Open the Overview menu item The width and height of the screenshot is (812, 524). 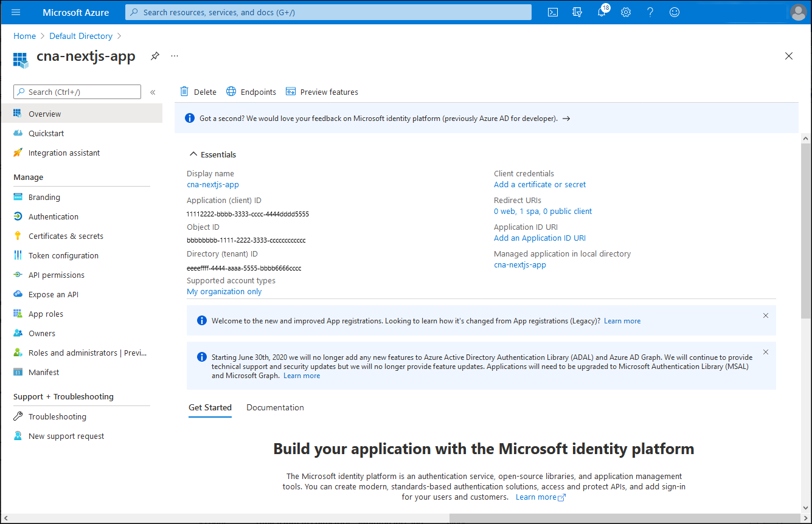82,114
